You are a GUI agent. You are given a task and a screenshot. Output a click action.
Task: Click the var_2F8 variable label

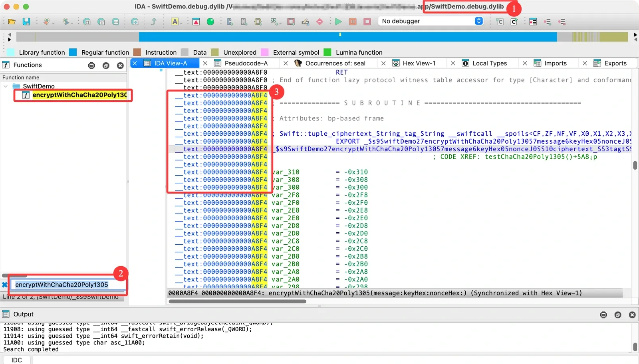coord(285,195)
